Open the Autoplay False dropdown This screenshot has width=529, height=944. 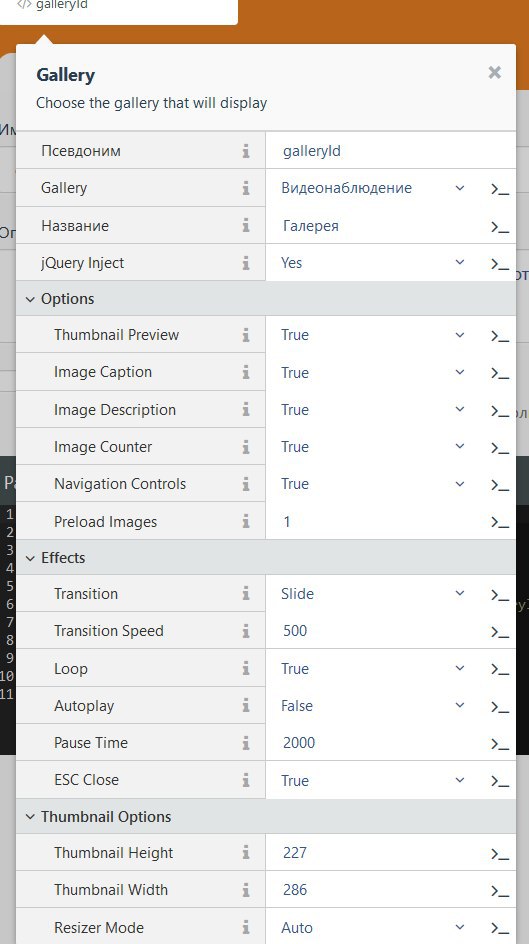(x=373, y=706)
